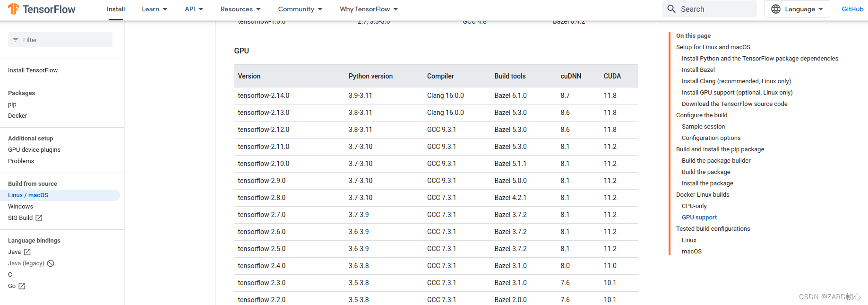Image resolution: width=868 pixels, height=305 pixels.
Task: Open the Java (legacy) binding
Action: [26, 263]
